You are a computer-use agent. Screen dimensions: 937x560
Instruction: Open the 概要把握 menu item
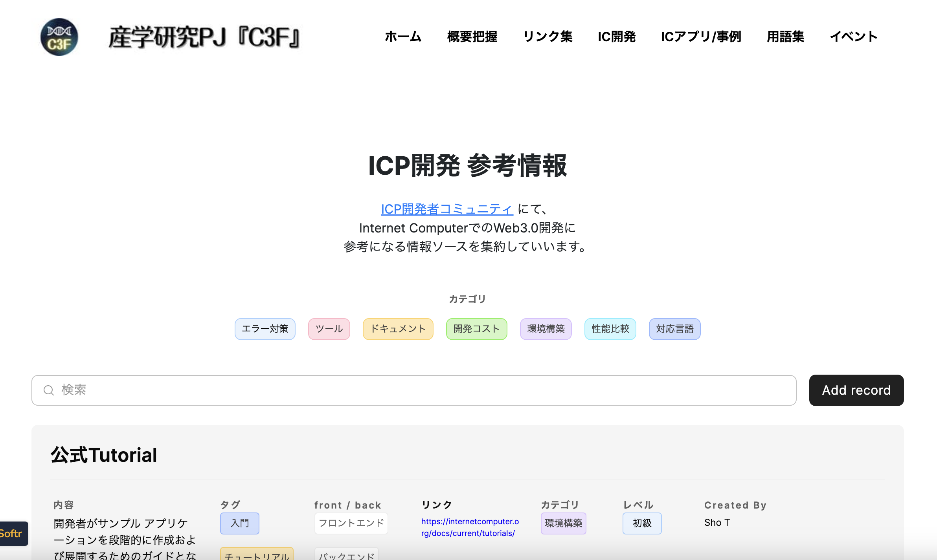tap(472, 37)
